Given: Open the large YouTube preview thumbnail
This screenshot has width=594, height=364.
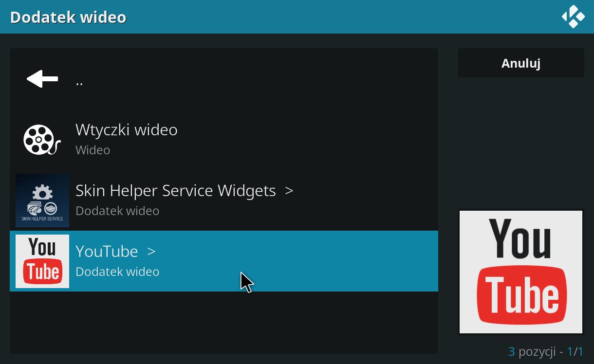Looking at the screenshot, I should [521, 272].
